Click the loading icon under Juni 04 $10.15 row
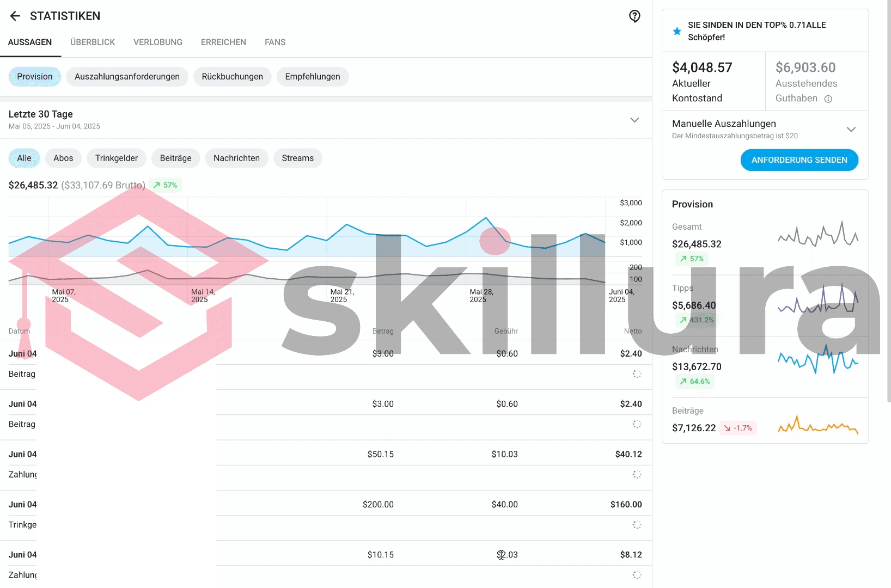Screen dimensions: 891x588 pyautogui.click(x=637, y=575)
